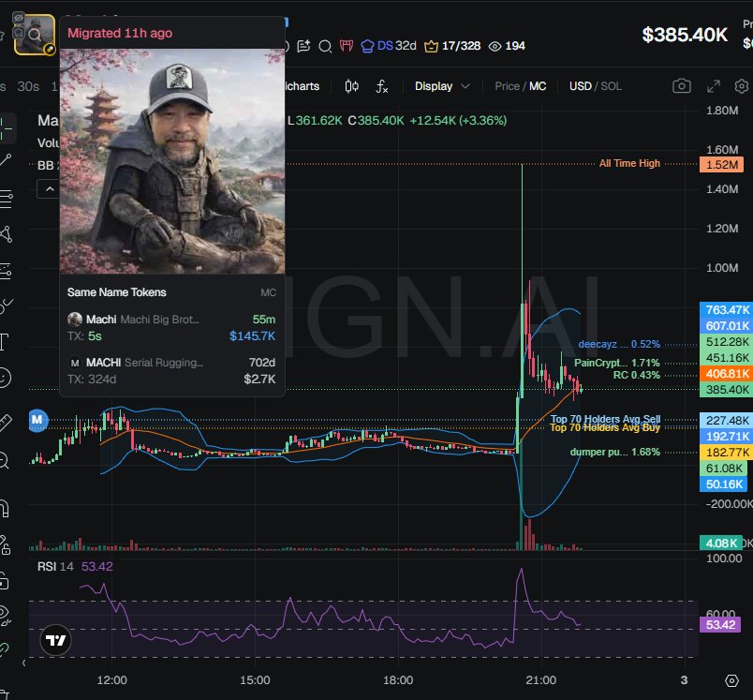
Task: Select the crosshair cursor tool
Action: point(6,128)
